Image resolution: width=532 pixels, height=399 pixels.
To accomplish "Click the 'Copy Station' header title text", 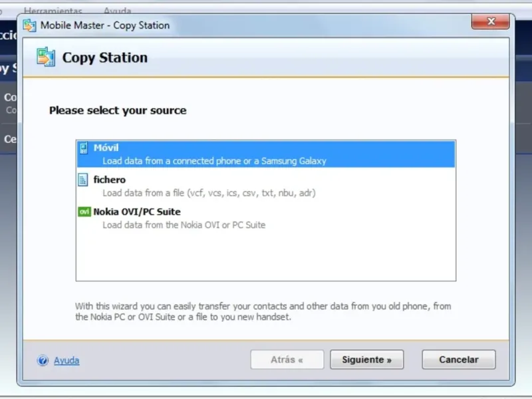I will point(105,58).
